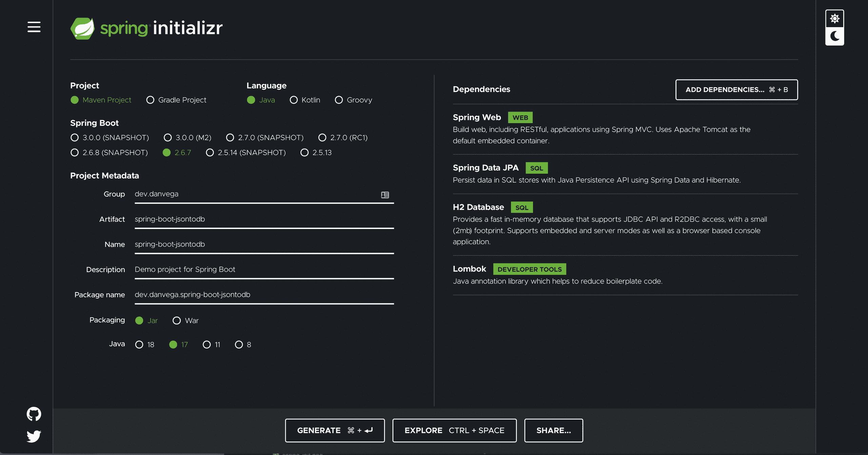Image resolution: width=868 pixels, height=455 pixels.
Task: Click the Spring leaf logo
Action: 82,29
